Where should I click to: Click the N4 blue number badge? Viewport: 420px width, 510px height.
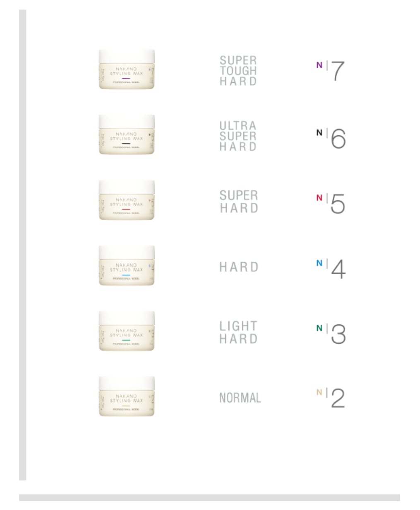pyautogui.click(x=331, y=268)
